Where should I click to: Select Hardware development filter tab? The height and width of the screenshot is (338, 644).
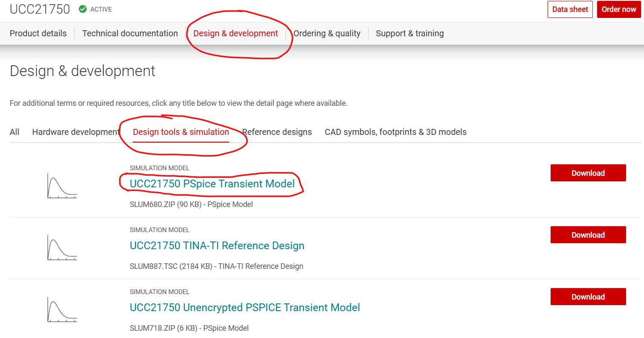(x=76, y=132)
